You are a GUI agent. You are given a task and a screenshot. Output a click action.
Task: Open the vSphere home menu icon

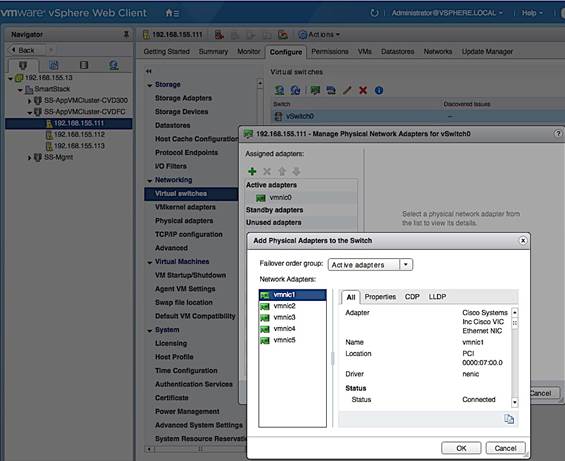[x=172, y=13]
